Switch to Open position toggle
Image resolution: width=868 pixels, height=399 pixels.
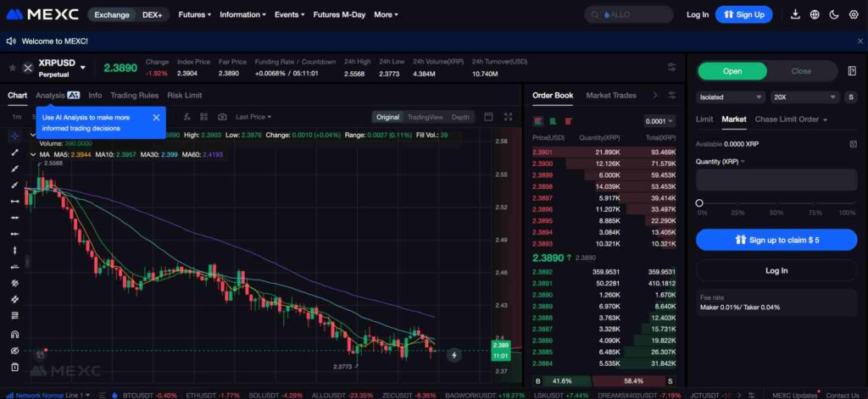coord(732,71)
